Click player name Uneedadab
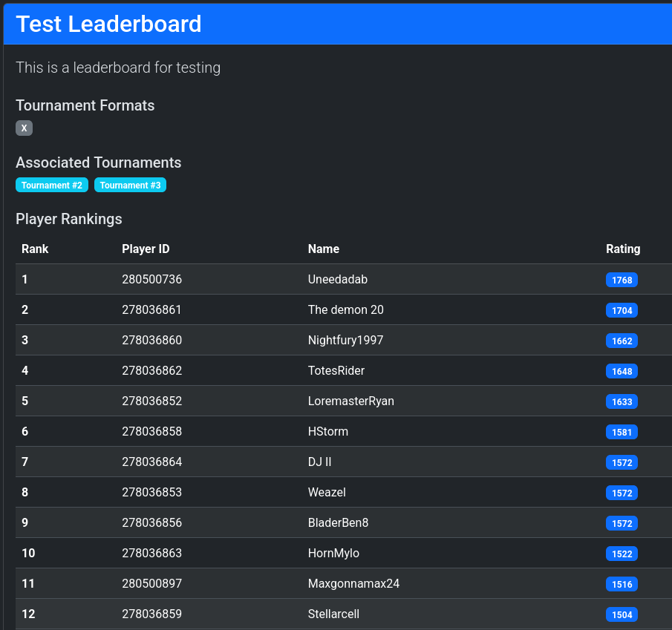 pos(338,279)
